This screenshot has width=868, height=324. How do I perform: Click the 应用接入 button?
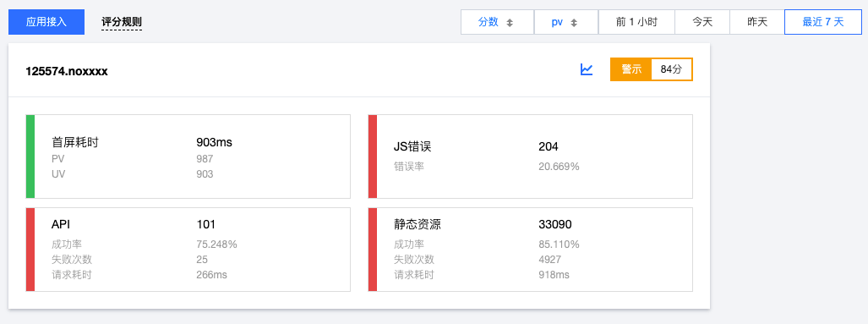click(46, 22)
